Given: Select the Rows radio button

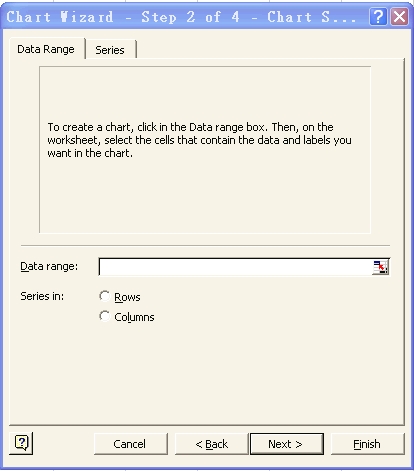Looking at the screenshot, I should [x=104, y=296].
